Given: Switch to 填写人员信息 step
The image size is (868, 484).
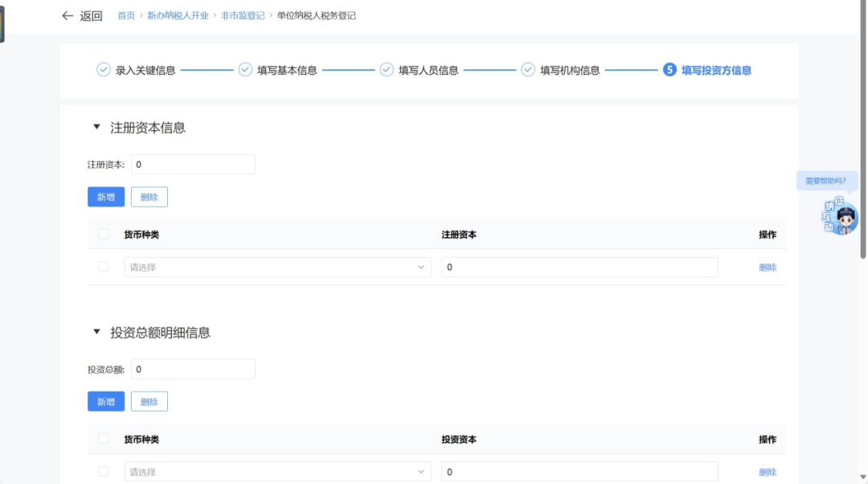Looking at the screenshot, I should 428,70.
